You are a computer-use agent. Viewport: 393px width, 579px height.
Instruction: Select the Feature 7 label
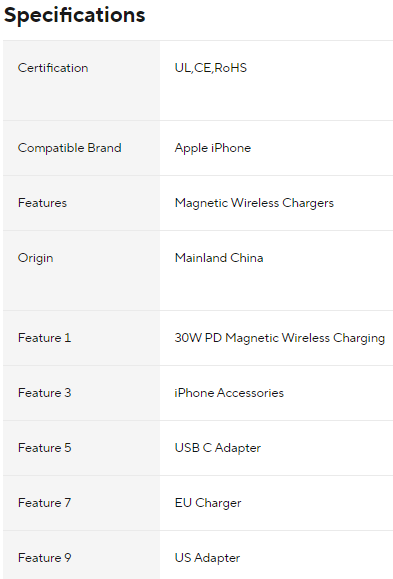(x=44, y=503)
